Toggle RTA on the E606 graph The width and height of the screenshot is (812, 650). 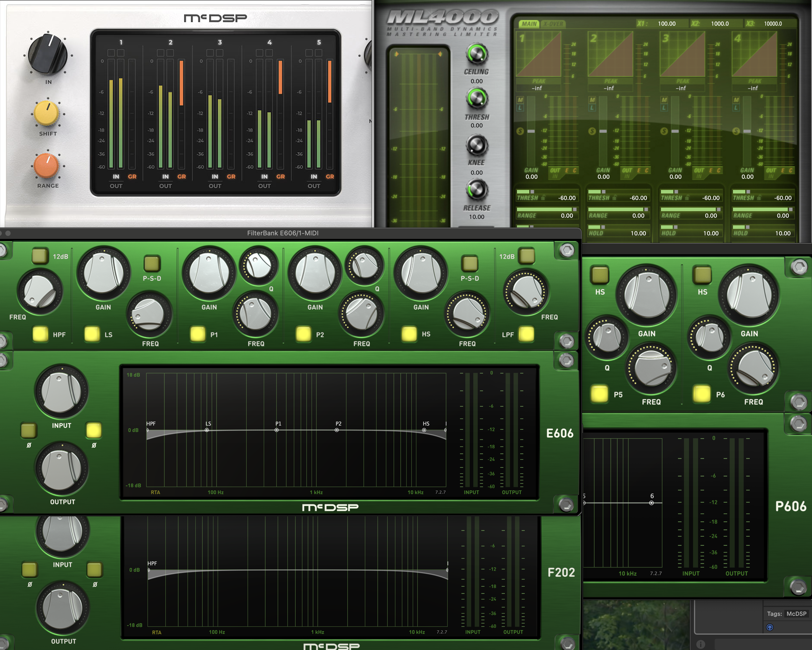(155, 492)
